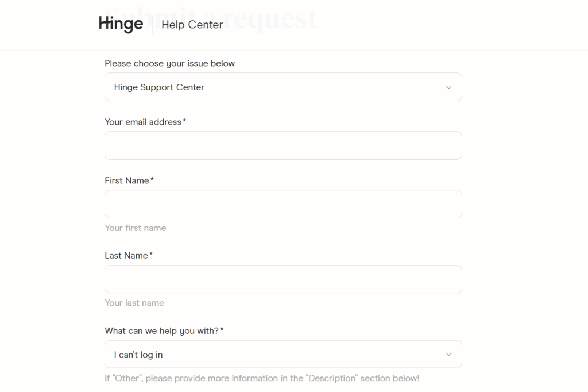Click the "Please choose your issue below" label
The height and width of the screenshot is (392, 588).
click(169, 63)
